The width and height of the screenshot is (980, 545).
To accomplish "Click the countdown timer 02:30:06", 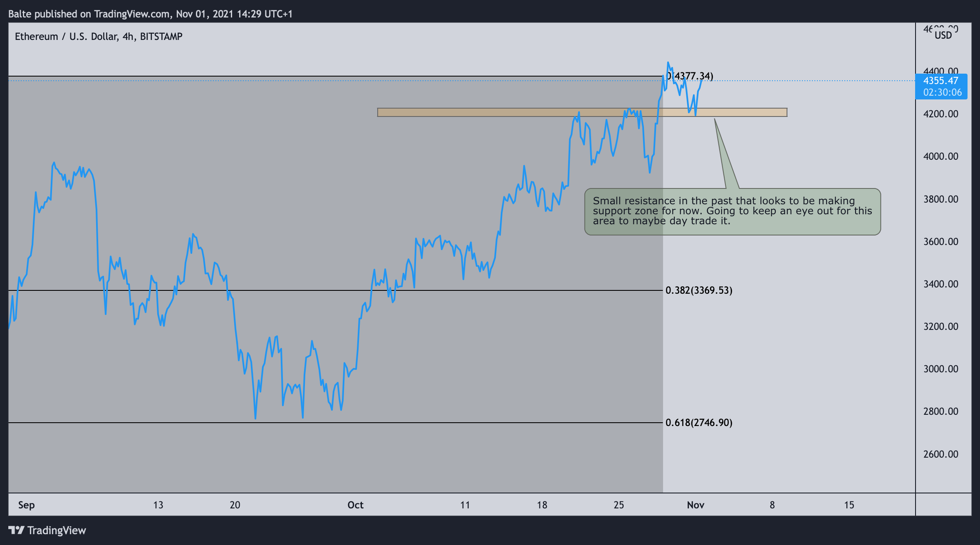I will 943,92.
